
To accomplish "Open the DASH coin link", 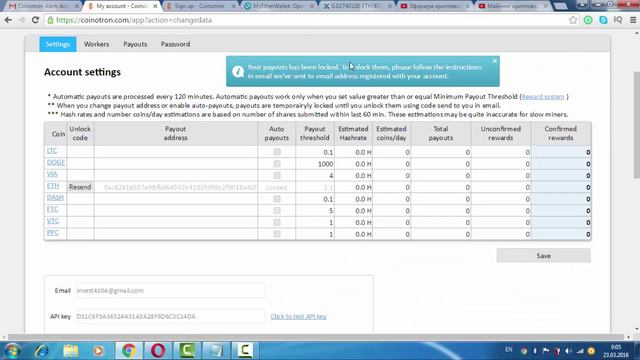I will tap(55, 198).
